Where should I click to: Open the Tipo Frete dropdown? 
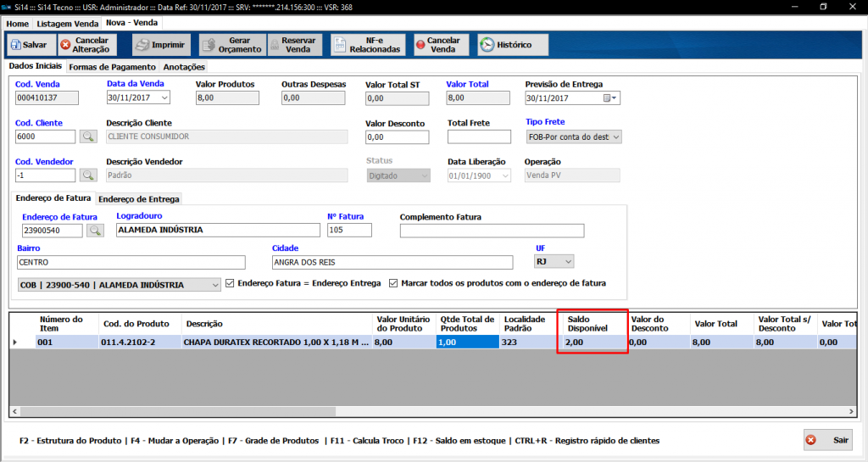click(x=615, y=136)
